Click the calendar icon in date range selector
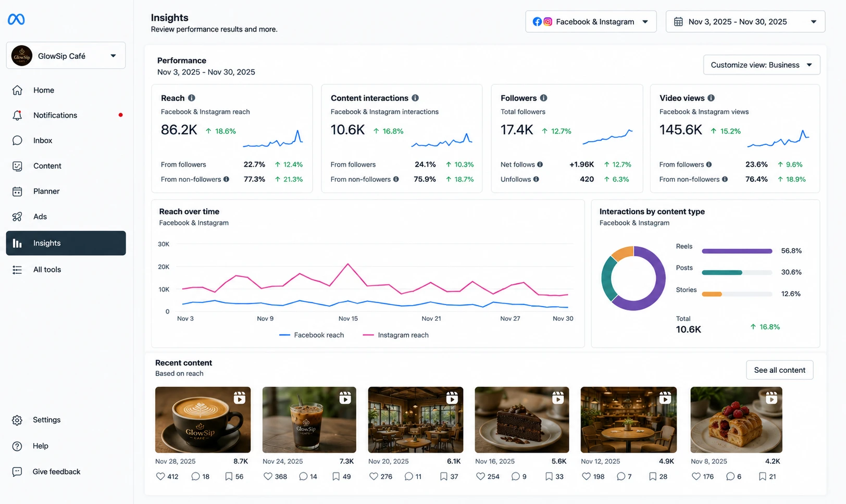846x504 pixels. [678, 22]
